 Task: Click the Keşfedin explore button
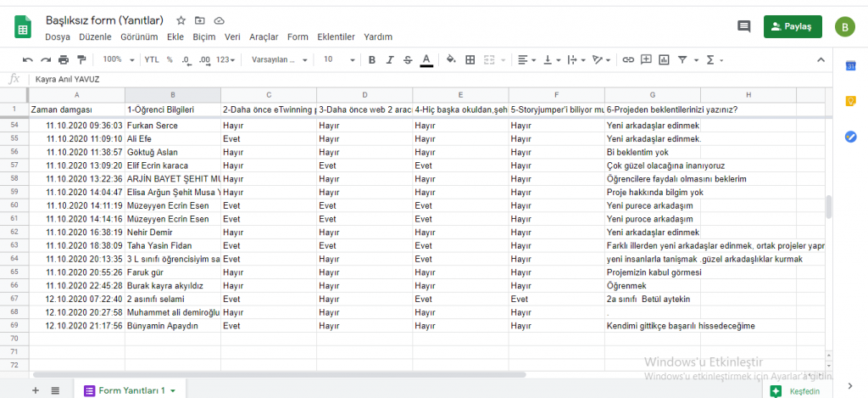point(797,390)
